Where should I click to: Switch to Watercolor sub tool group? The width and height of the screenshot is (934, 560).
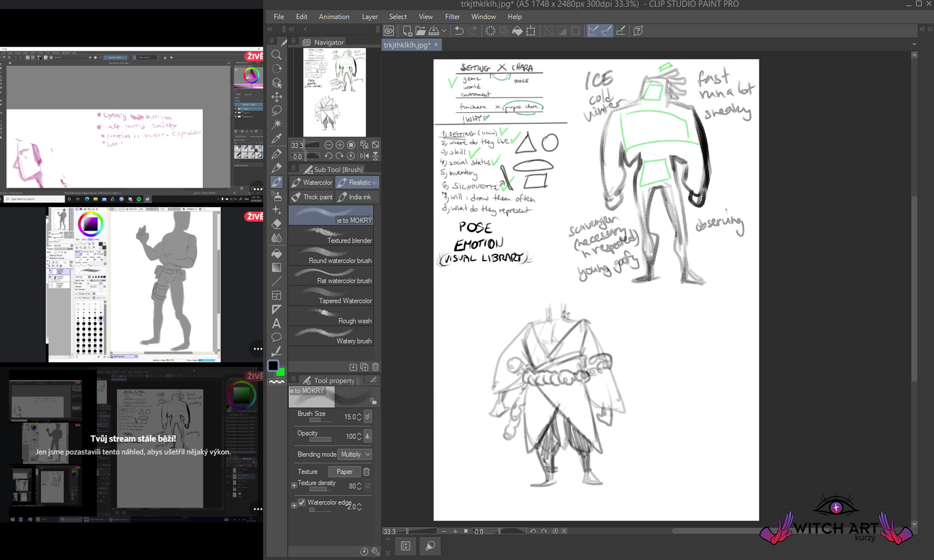[312, 182]
